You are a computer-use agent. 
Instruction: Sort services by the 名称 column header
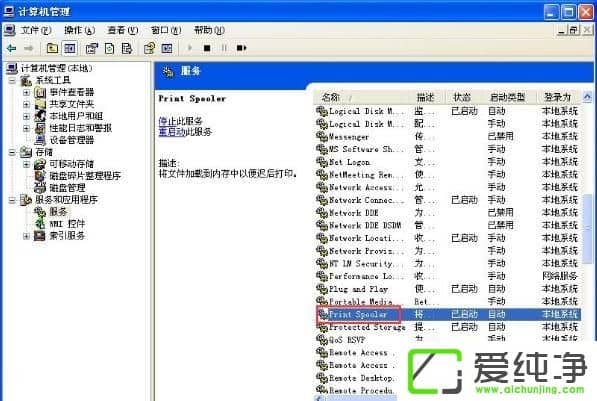(362, 97)
